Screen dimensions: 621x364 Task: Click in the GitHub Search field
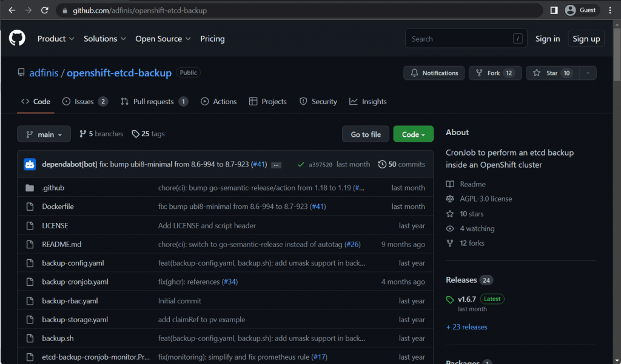[x=466, y=39]
